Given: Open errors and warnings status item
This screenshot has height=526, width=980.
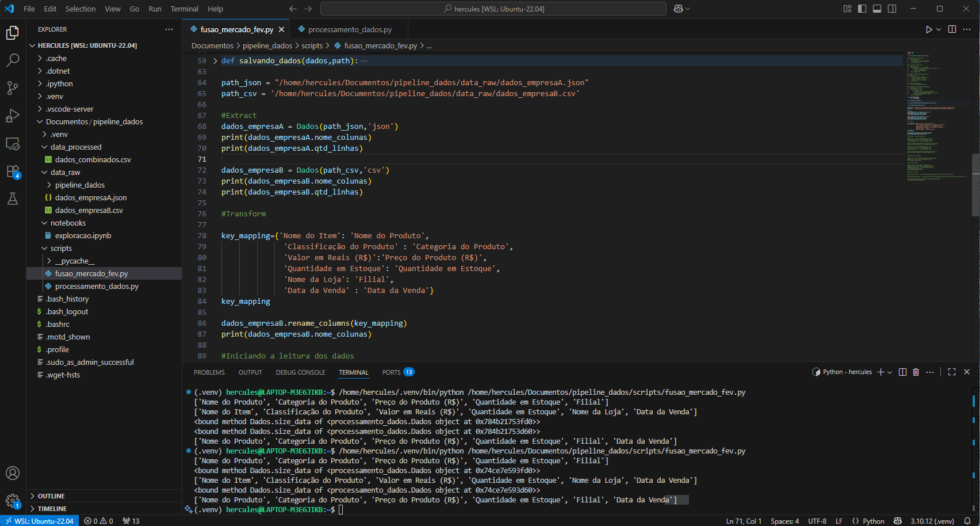Looking at the screenshot, I should coord(98,521).
